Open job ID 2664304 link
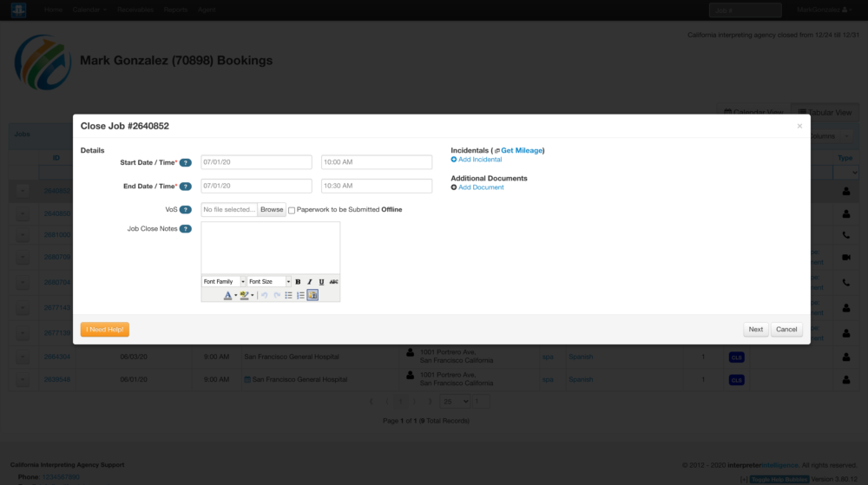This screenshot has height=485, width=868. (x=57, y=357)
